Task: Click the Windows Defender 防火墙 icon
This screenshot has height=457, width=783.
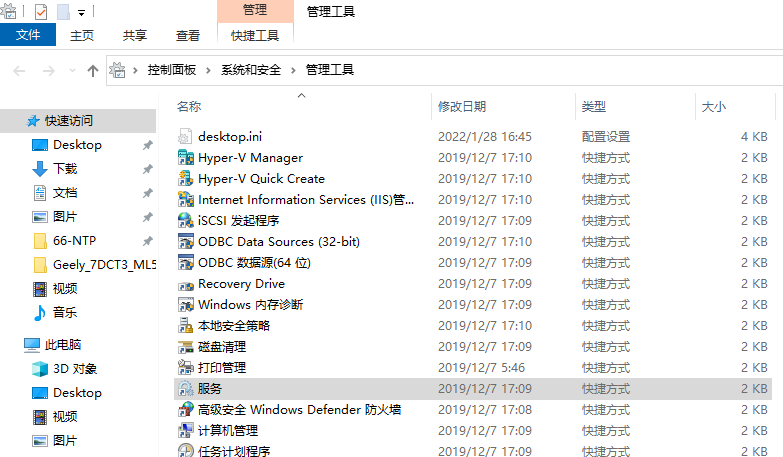Action: [186, 410]
